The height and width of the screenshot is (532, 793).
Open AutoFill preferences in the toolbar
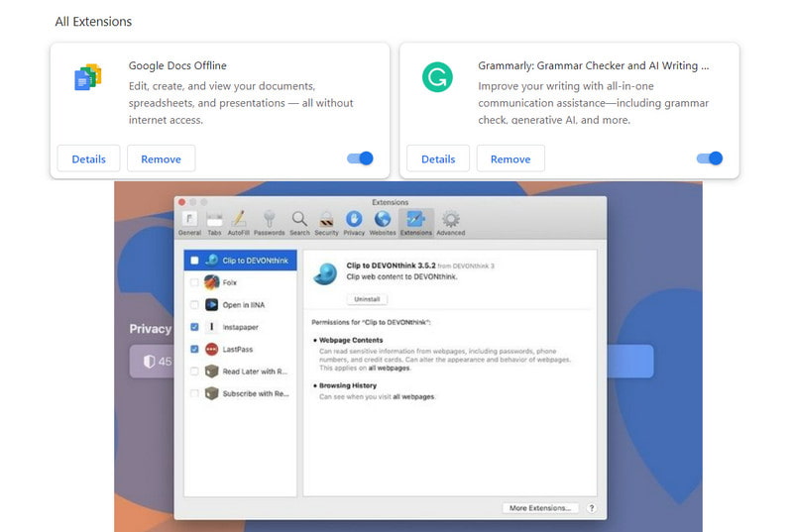coord(238,220)
